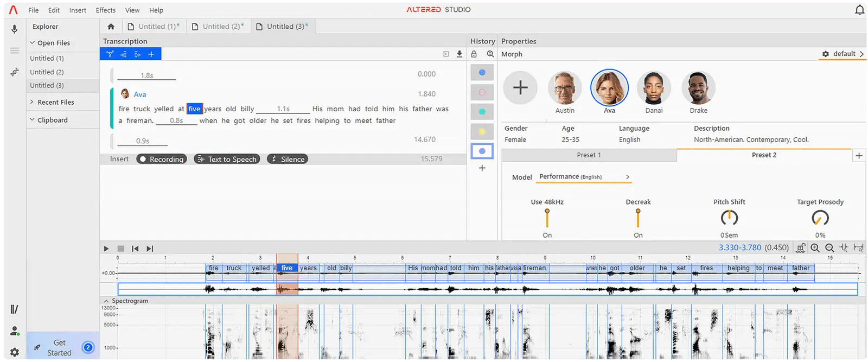Screen dimensions: 868x362
Task: Switch to the Preset 1 tab
Action: coord(589,155)
